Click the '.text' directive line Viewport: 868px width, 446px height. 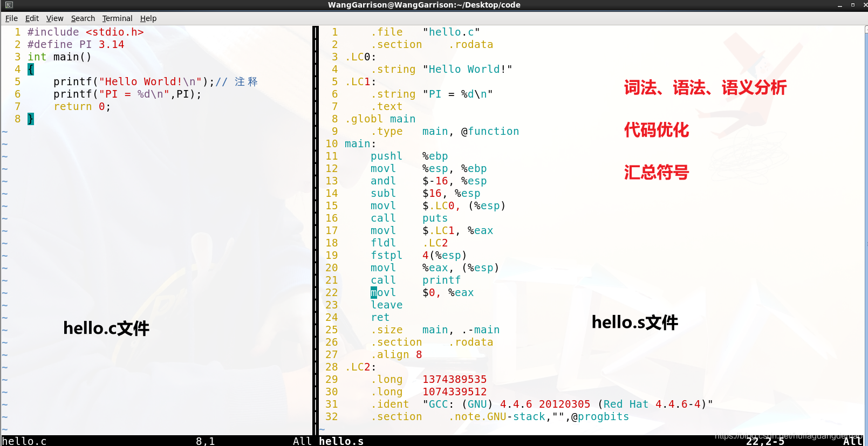click(386, 106)
